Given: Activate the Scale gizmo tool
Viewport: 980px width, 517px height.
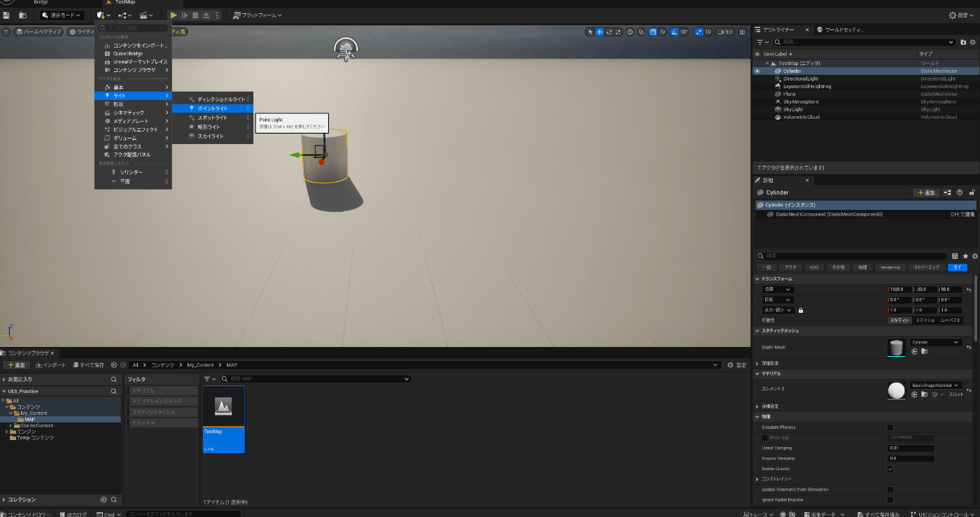Looking at the screenshot, I should [x=618, y=31].
